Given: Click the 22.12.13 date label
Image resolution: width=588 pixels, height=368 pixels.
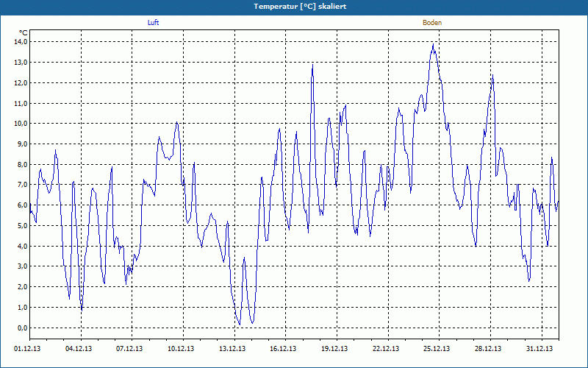Looking at the screenshot, I should click(x=386, y=348).
